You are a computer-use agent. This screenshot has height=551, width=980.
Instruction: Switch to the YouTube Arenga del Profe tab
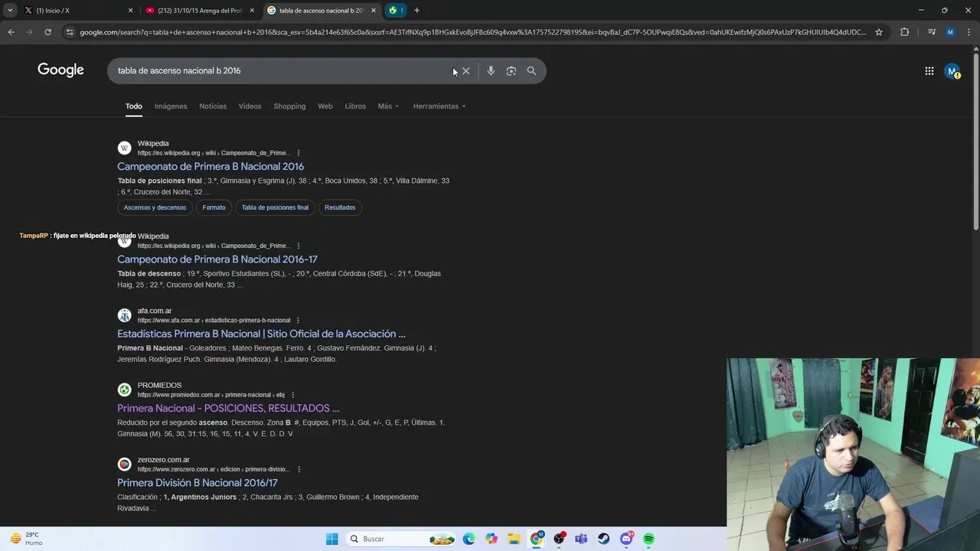pos(199,10)
